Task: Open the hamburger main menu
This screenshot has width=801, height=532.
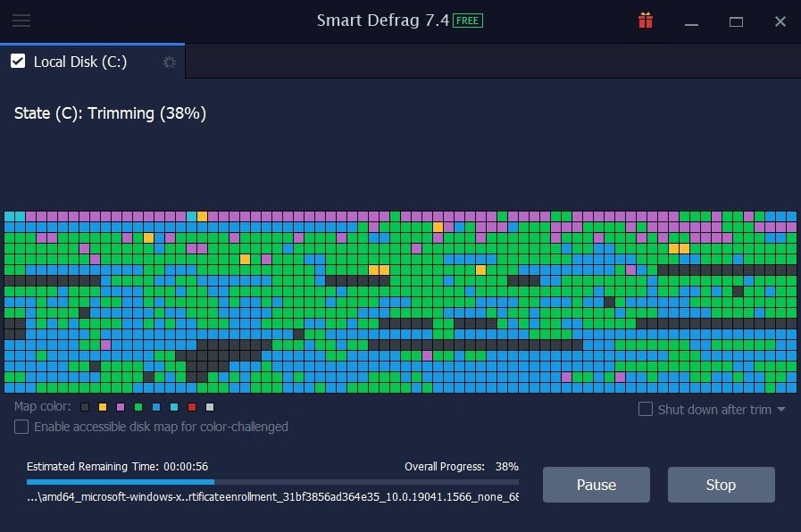Action: [x=21, y=21]
